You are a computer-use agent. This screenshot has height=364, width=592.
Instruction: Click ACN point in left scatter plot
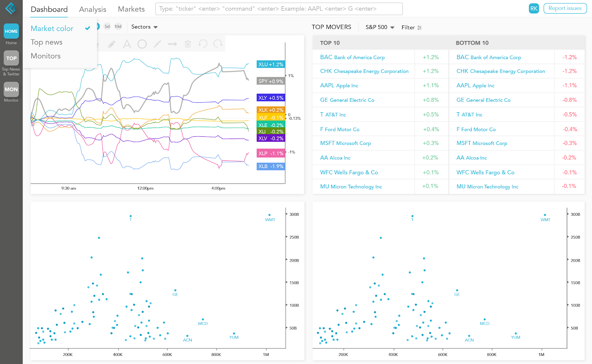187,336
